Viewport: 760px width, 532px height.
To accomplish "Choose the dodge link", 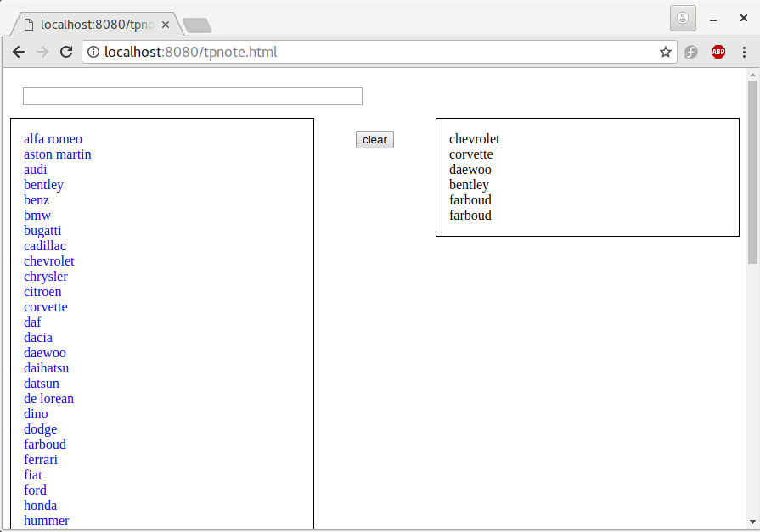I will point(40,428).
